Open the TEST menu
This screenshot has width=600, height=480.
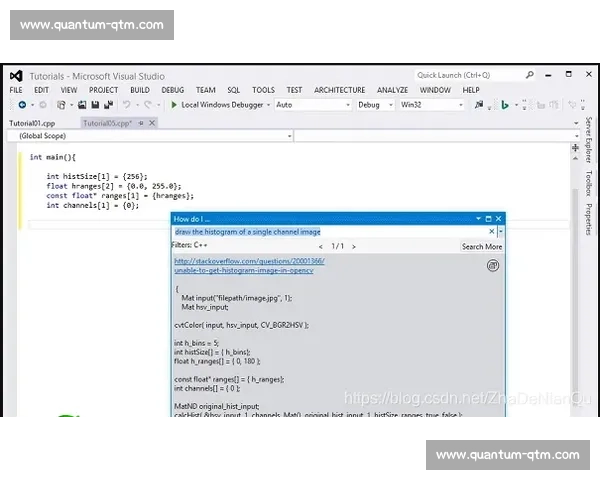click(x=294, y=90)
